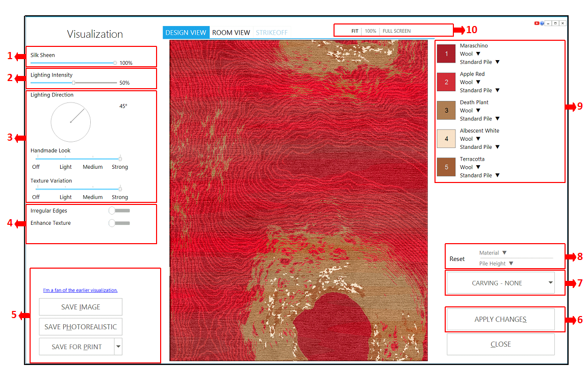The height and width of the screenshot is (366, 588).
Task: Select the Design View tab
Action: pyautogui.click(x=186, y=33)
